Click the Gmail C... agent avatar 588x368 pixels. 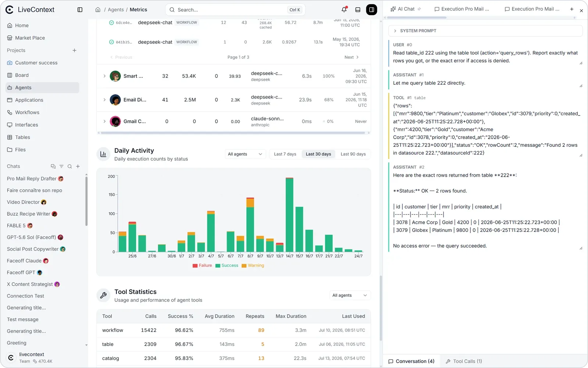point(115,121)
